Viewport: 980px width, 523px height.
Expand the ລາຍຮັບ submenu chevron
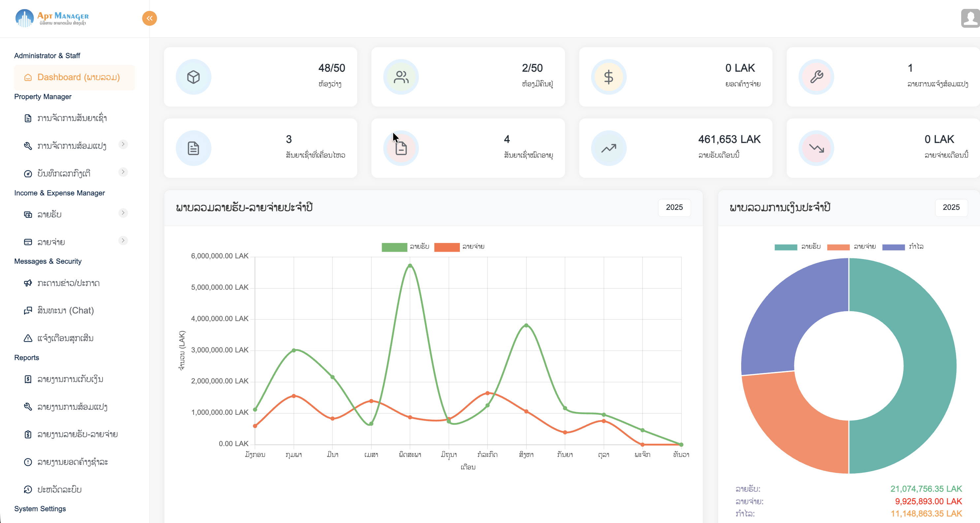(x=122, y=213)
